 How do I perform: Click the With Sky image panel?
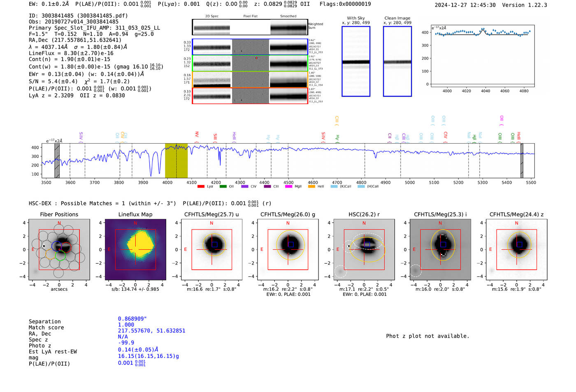(356, 61)
